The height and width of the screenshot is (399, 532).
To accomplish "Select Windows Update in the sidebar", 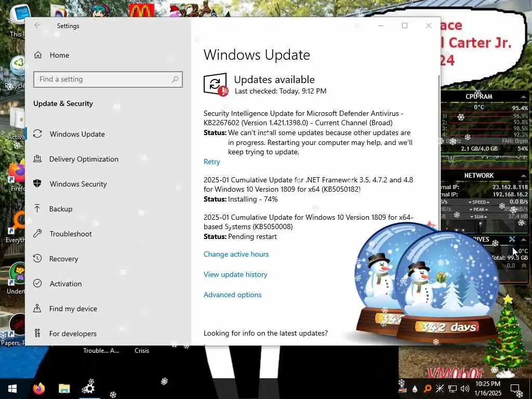I will [x=77, y=134].
